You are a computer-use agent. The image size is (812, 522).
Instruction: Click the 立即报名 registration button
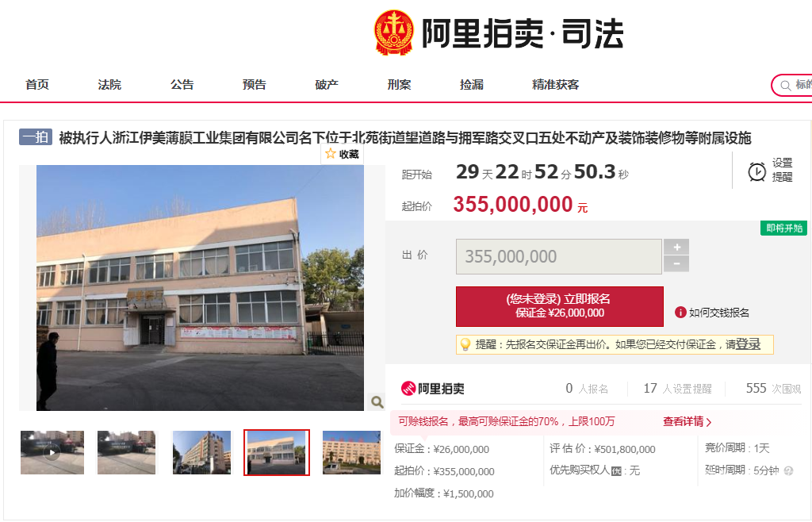tap(559, 306)
